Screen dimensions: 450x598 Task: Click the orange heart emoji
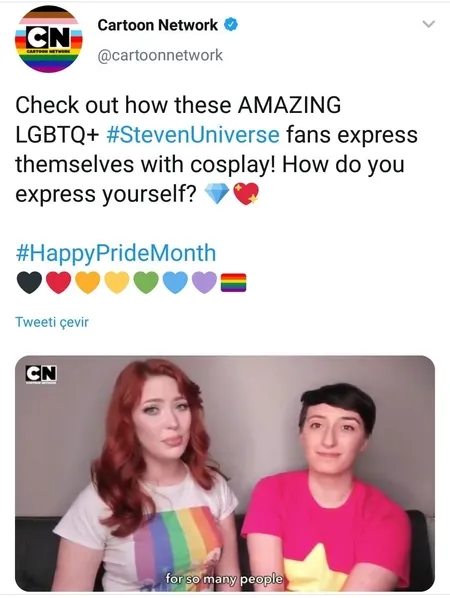(x=88, y=283)
